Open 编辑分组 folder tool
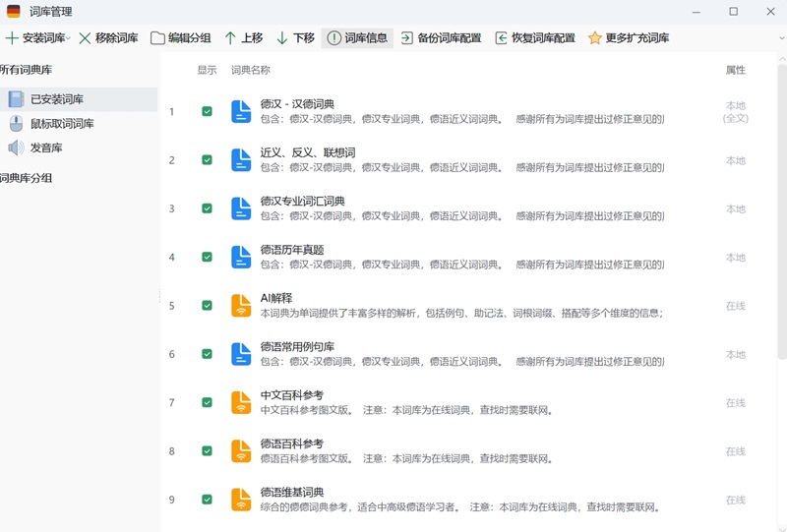Image resolution: width=787 pixels, height=532 pixels. tap(181, 38)
